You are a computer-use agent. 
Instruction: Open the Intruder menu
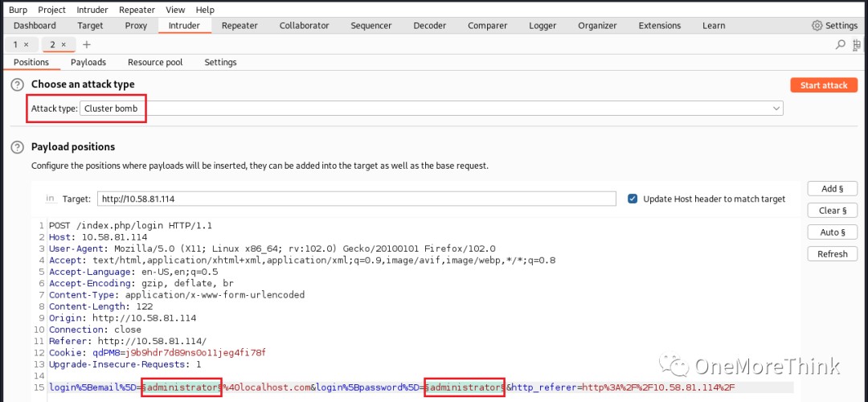coord(92,10)
